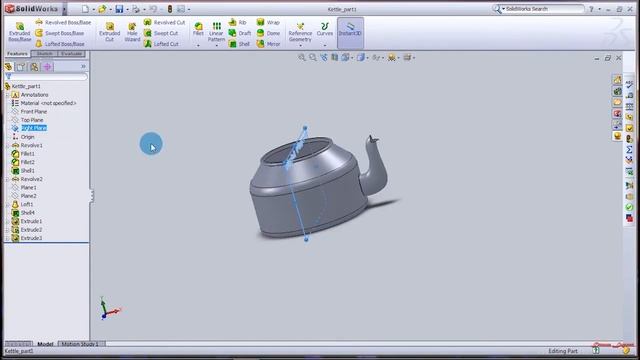Select Revolved Boss/Base tool
Viewport: 640px width, 360px height.
(x=63, y=22)
